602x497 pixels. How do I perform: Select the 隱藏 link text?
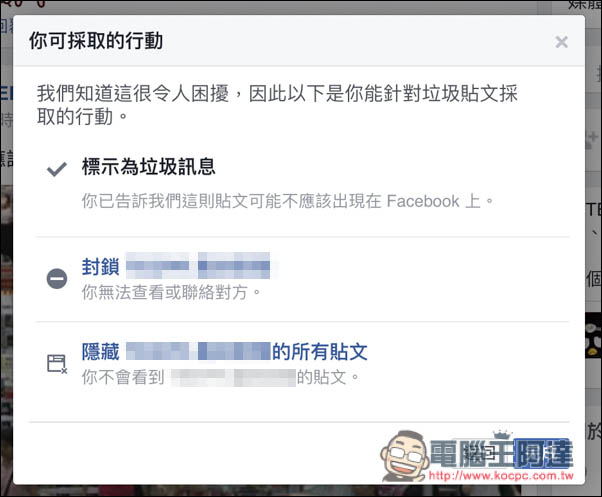point(101,352)
